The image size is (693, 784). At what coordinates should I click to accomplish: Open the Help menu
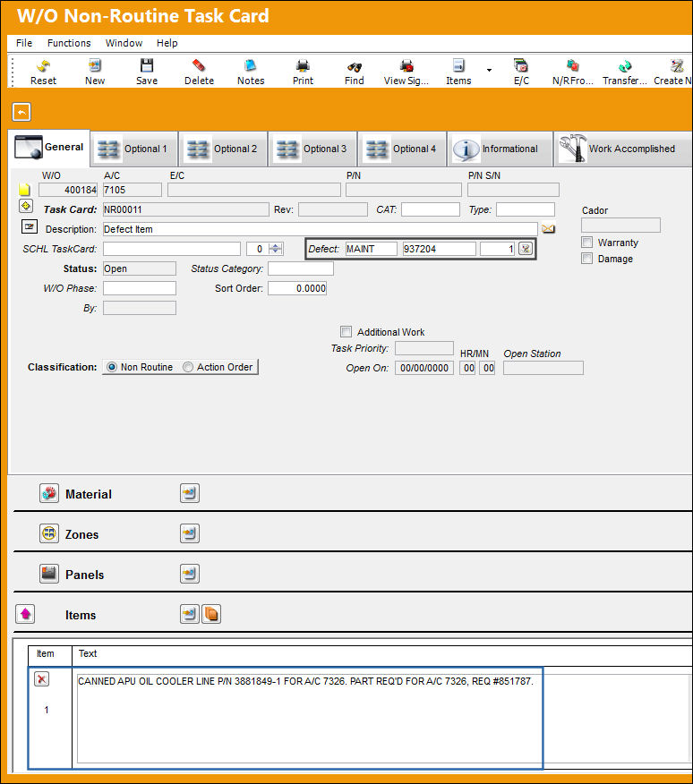(x=167, y=43)
